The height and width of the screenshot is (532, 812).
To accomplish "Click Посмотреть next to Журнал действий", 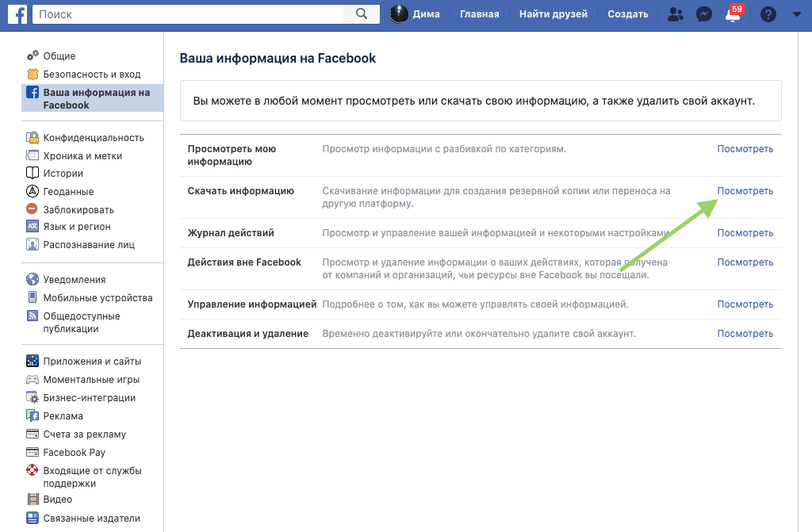I will coord(745,233).
